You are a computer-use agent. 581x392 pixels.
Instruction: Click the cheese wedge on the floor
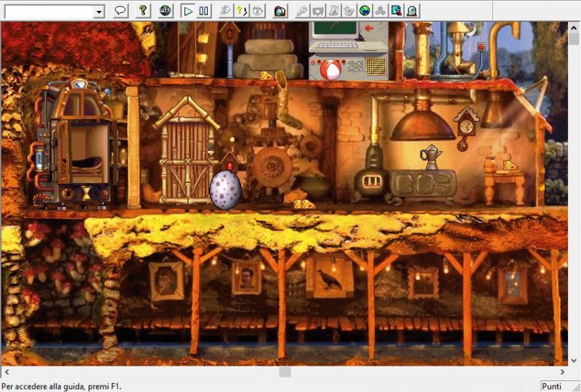[x=304, y=204]
